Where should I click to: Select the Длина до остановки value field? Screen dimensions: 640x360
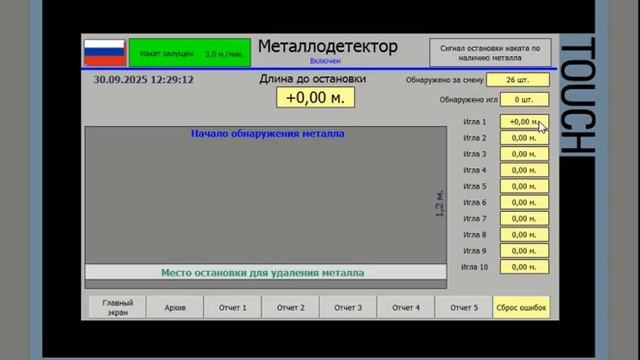(x=316, y=98)
